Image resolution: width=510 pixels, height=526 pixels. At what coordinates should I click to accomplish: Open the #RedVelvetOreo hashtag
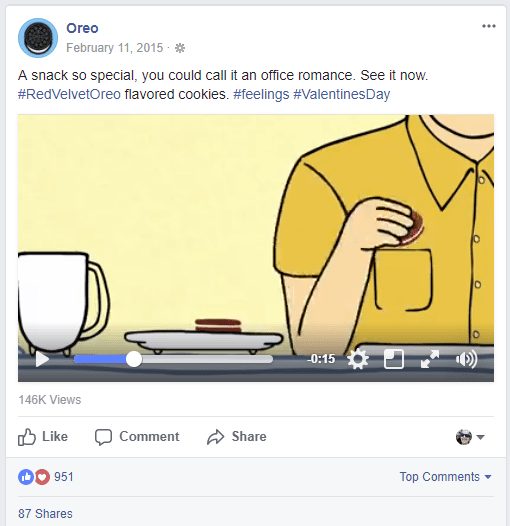pos(69,94)
